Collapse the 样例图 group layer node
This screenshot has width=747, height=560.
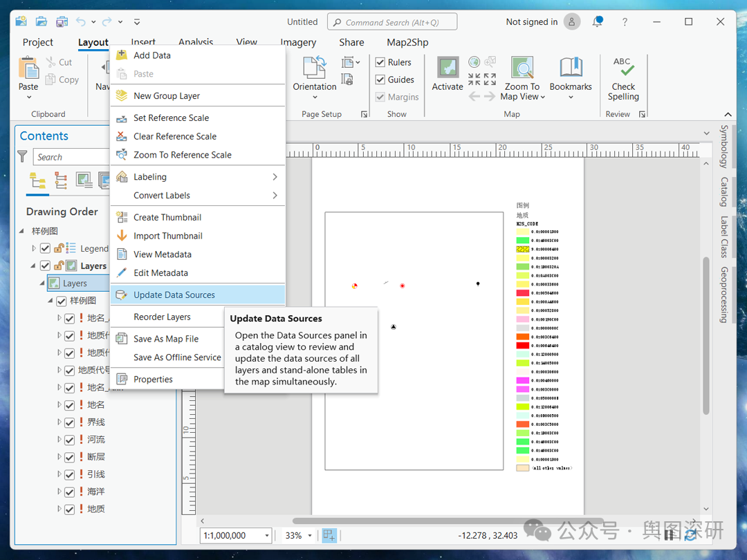50,301
